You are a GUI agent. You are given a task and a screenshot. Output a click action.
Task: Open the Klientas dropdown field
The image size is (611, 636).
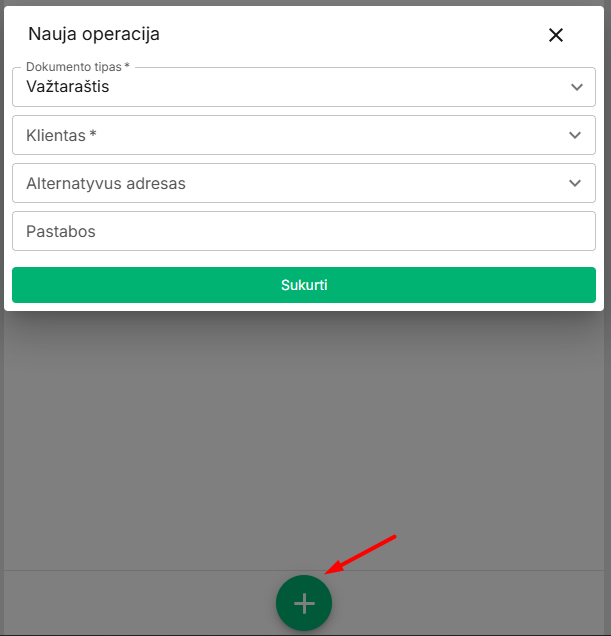point(304,135)
